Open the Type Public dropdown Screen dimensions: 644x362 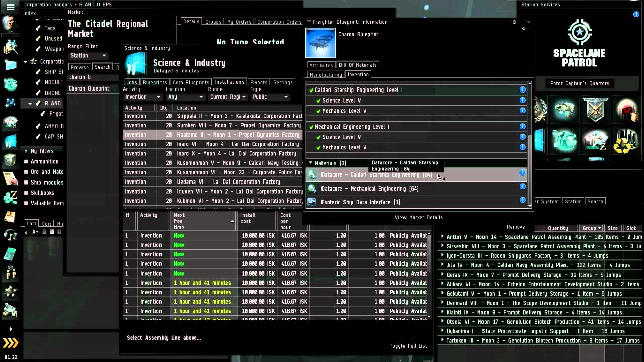click(x=270, y=97)
